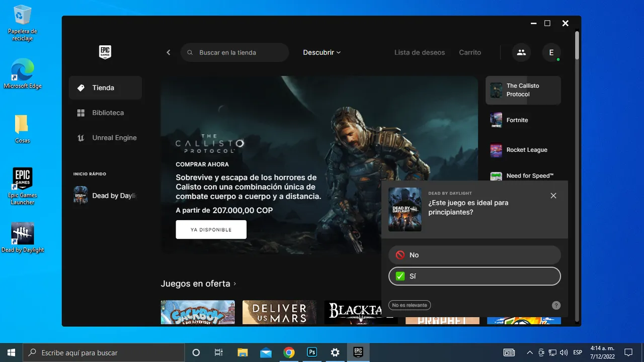Open touch keyboard tray icon
This screenshot has height=362, width=644.
click(509, 352)
